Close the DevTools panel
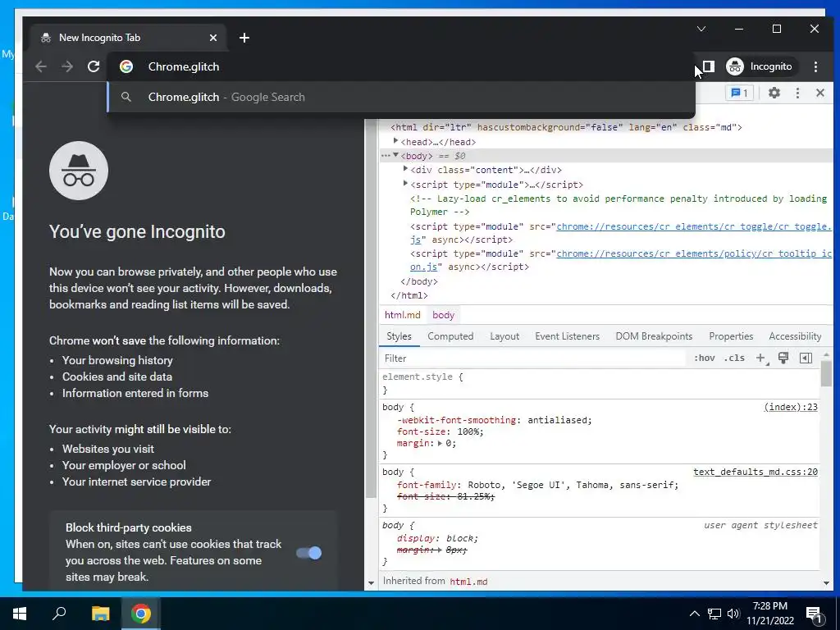Viewport: 840px width, 630px height. pyautogui.click(x=819, y=93)
